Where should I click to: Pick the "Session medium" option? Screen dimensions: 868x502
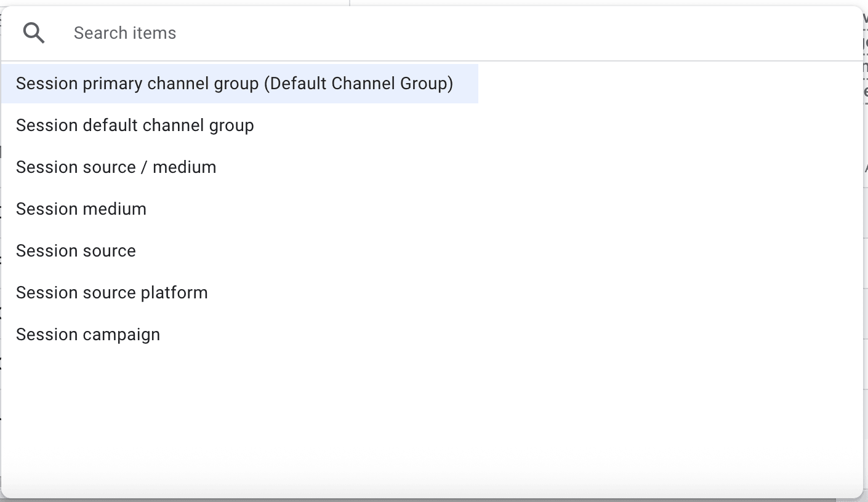pos(81,209)
